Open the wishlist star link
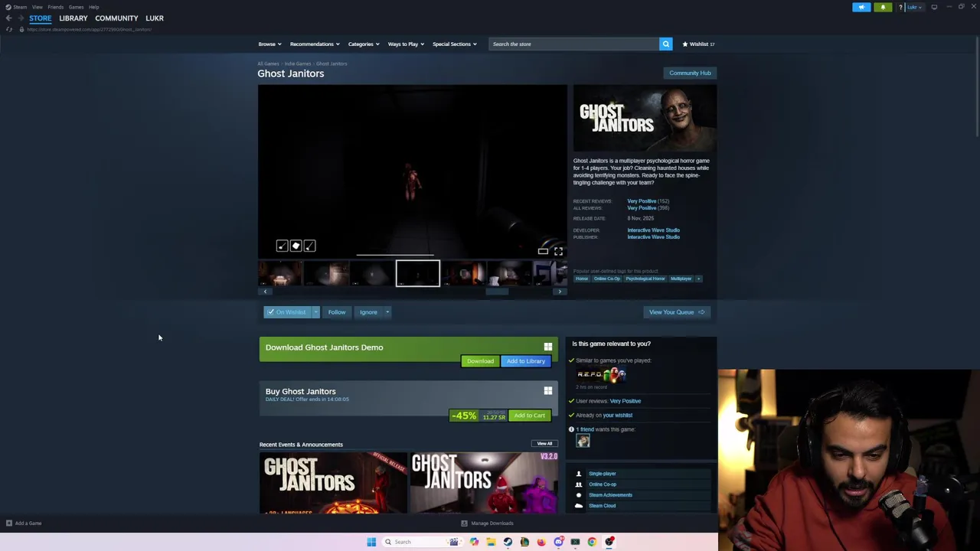980x551 pixels. pyautogui.click(x=698, y=44)
